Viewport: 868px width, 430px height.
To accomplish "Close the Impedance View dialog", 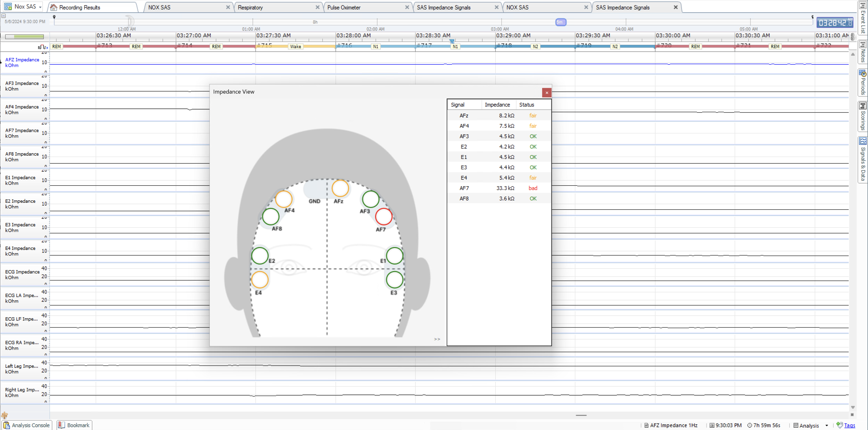I will [x=547, y=93].
